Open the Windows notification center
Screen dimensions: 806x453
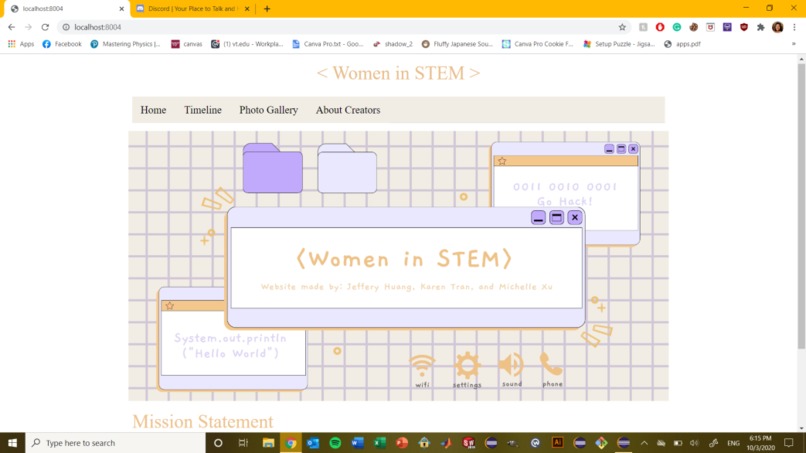click(x=789, y=443)
